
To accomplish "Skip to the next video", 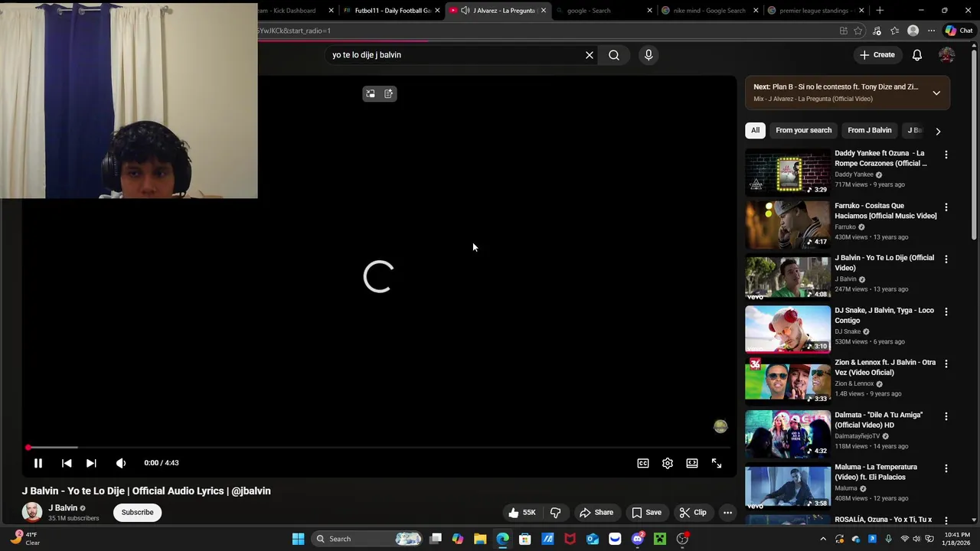I will [x=91, y=463].
